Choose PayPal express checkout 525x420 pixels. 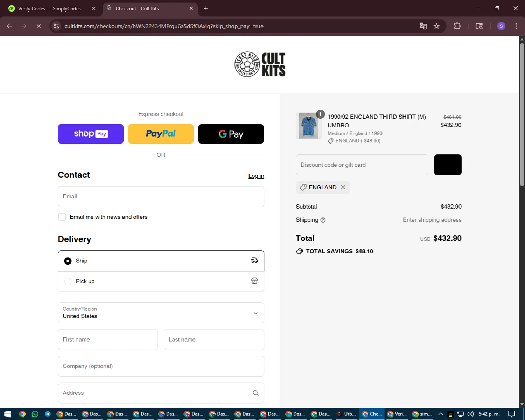point(161,134)
